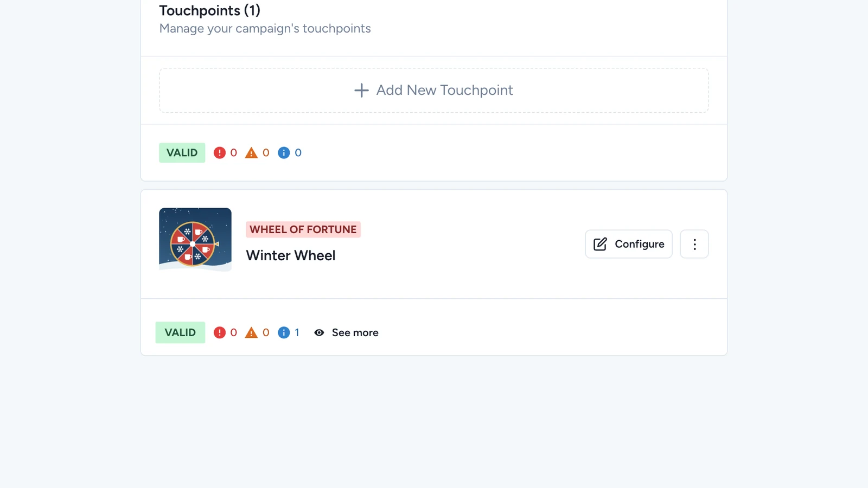Click the 'Manage your campaign's touchpoints' subtitle

(x=265, y=28)
